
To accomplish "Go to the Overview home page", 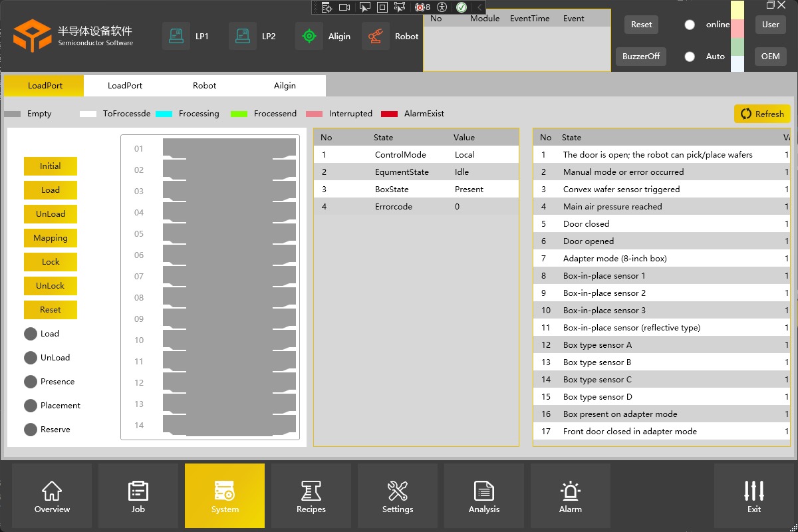I will (x=52, y=496).
